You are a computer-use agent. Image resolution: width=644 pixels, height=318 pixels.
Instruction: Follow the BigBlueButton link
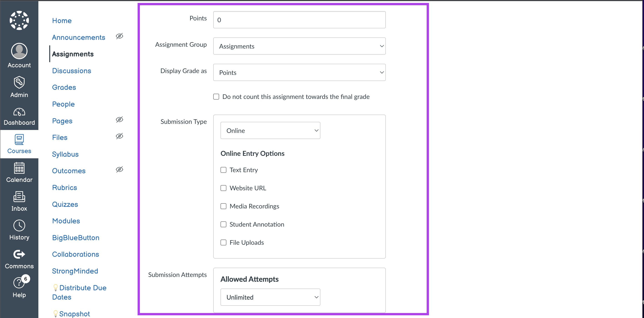(75, 237)
